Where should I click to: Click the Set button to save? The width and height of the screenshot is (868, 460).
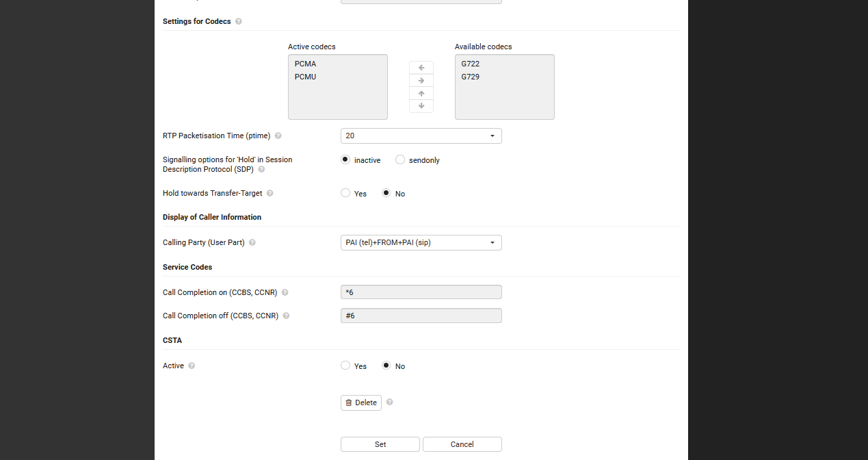coord(380,444)
